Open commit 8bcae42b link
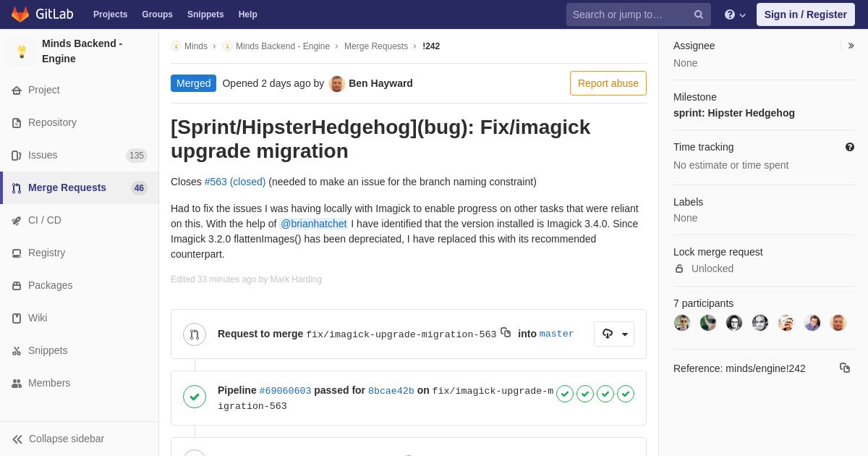This screenshot has height=456, width=868. (x=391, y=391)
